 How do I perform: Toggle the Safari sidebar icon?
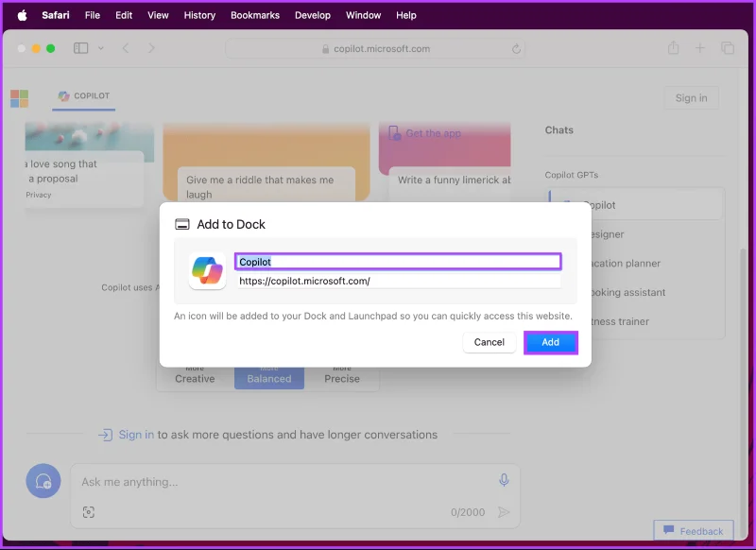[81, 48]
